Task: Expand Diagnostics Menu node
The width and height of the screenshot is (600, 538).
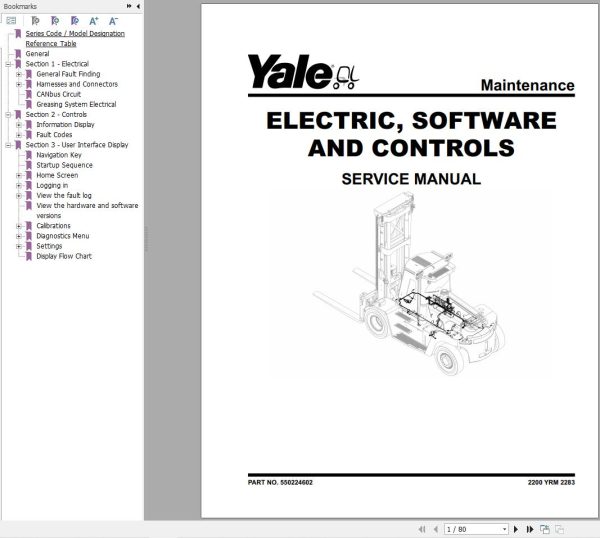Action: [x=19, y=236]
